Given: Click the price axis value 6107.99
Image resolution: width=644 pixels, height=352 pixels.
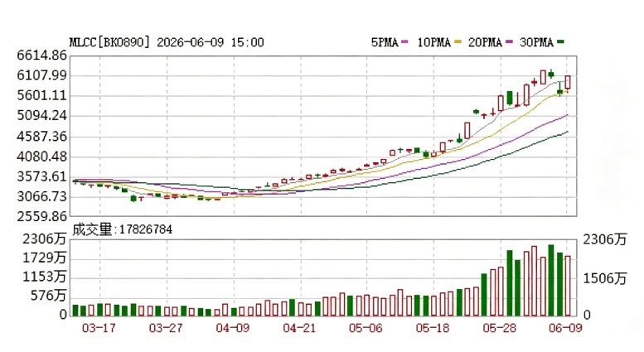Looking at the screenshot, I should pos(41,75).
